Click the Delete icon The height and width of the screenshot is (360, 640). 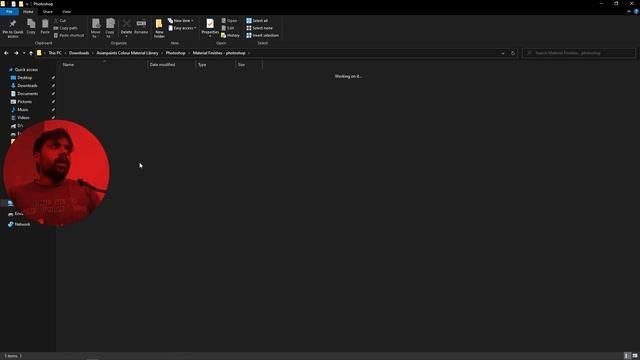click(127, 28)
